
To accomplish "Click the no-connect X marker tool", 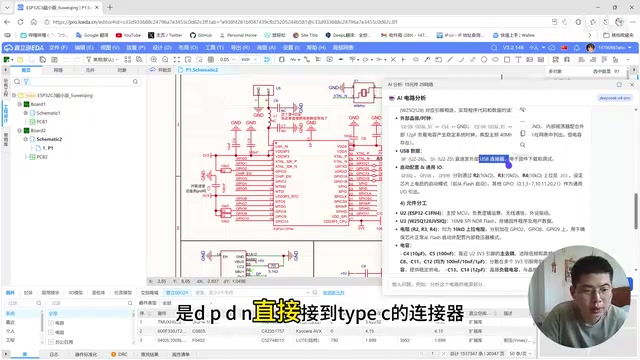I will (393, 60).
